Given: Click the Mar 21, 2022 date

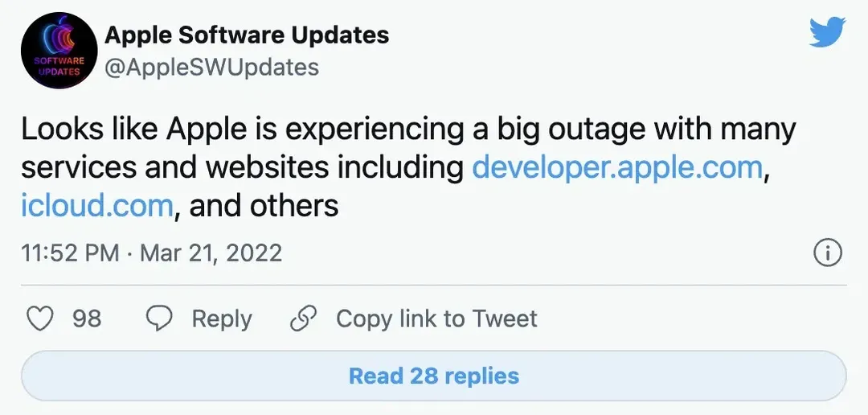Looking at the screenshot, I should pyautogui.click(x=211, y=253).
